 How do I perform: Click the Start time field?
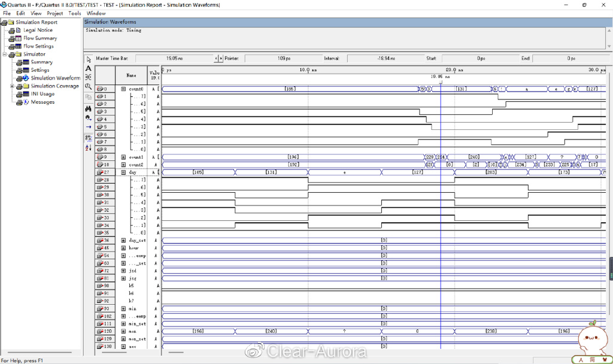point(481,58)
